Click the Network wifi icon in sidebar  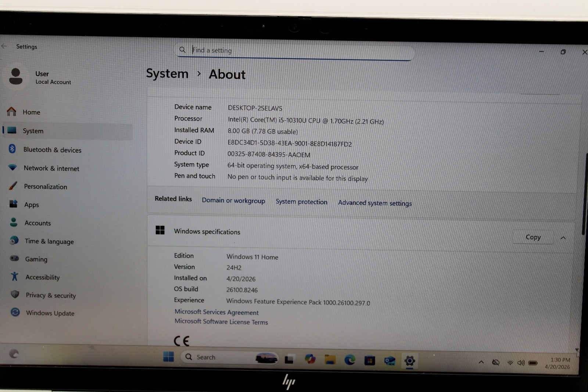point(12,167)
